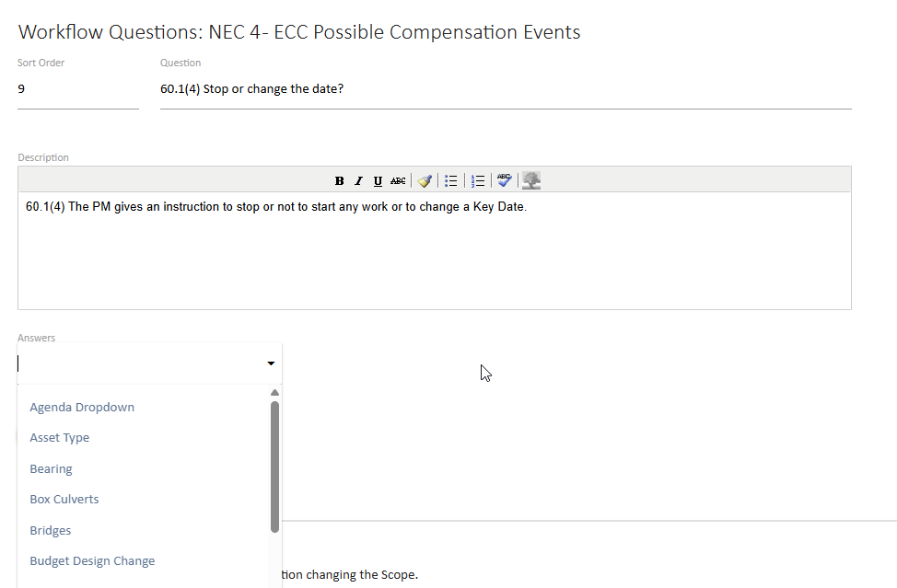Apply italic formatting to description text

[x=357, y=180]
